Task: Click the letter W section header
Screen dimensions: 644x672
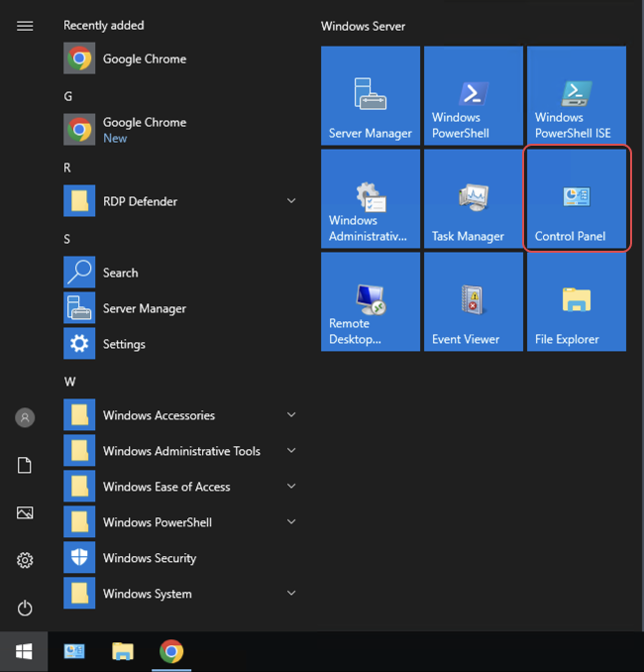Action: click(69, 382)
